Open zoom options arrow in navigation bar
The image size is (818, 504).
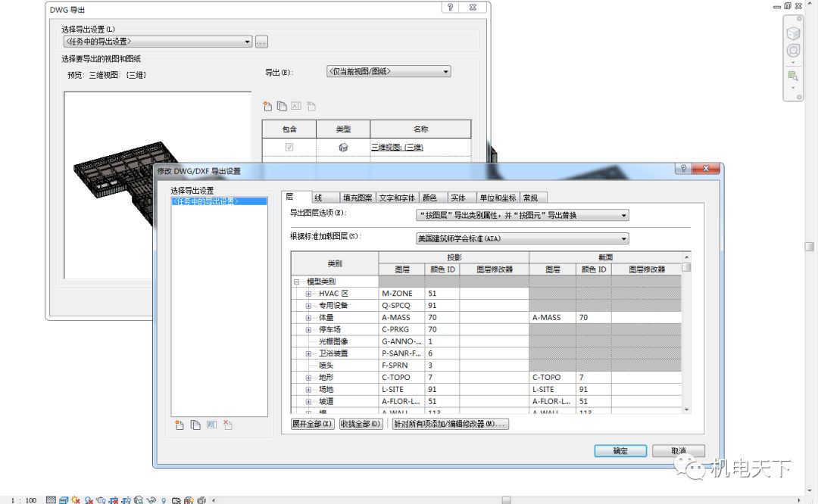click(x=794, y=88)
